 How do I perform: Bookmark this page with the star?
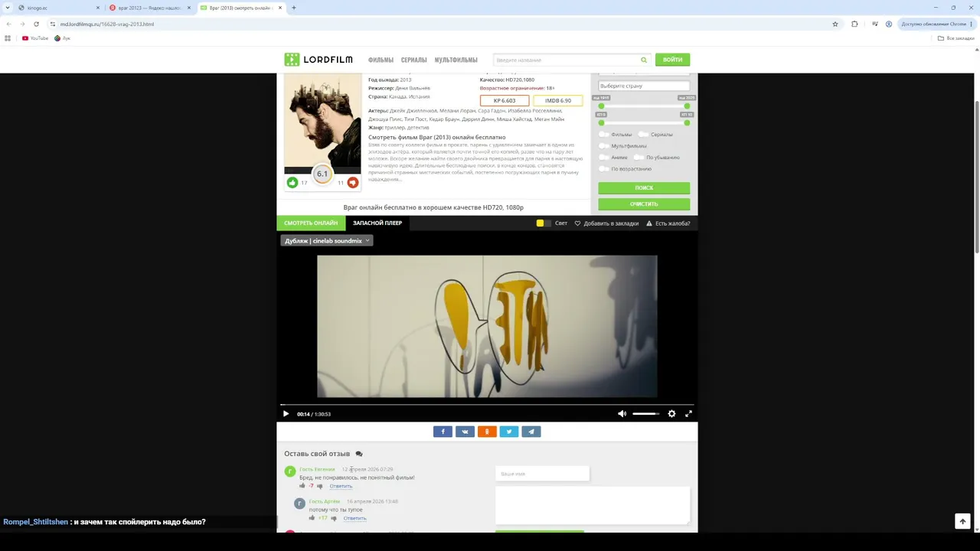[835, 24]
